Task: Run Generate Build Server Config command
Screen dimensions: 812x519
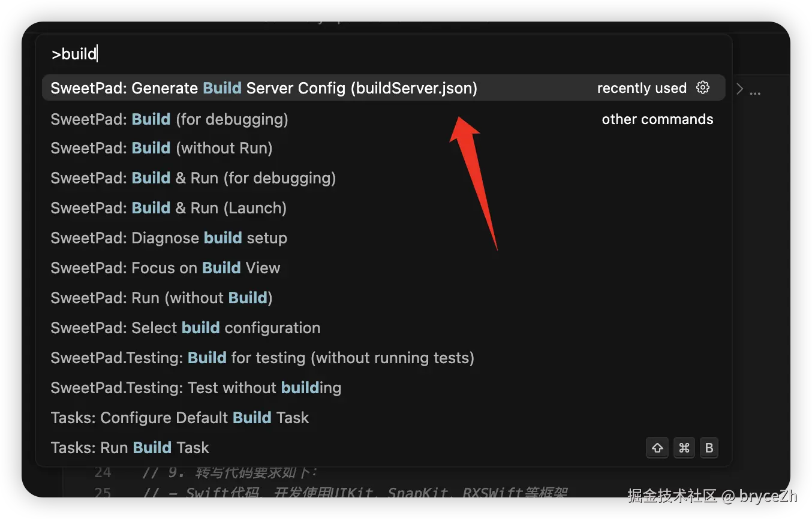Action: coord(264,88)
